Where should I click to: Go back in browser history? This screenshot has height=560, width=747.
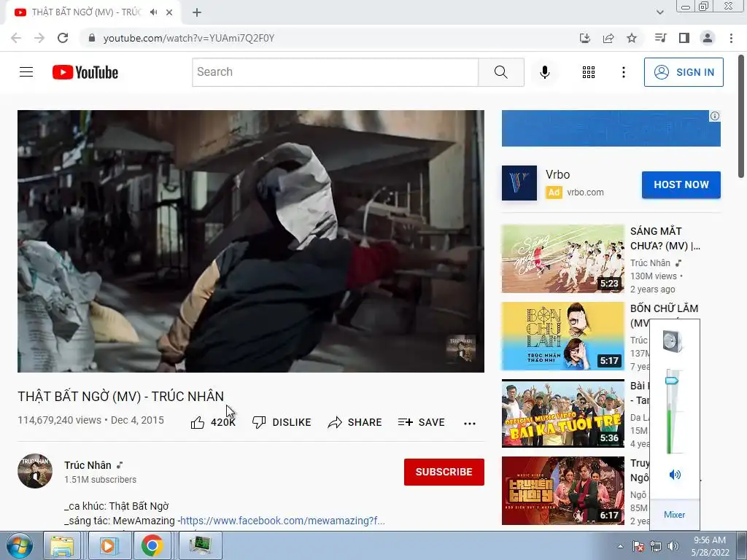(16, 38)
